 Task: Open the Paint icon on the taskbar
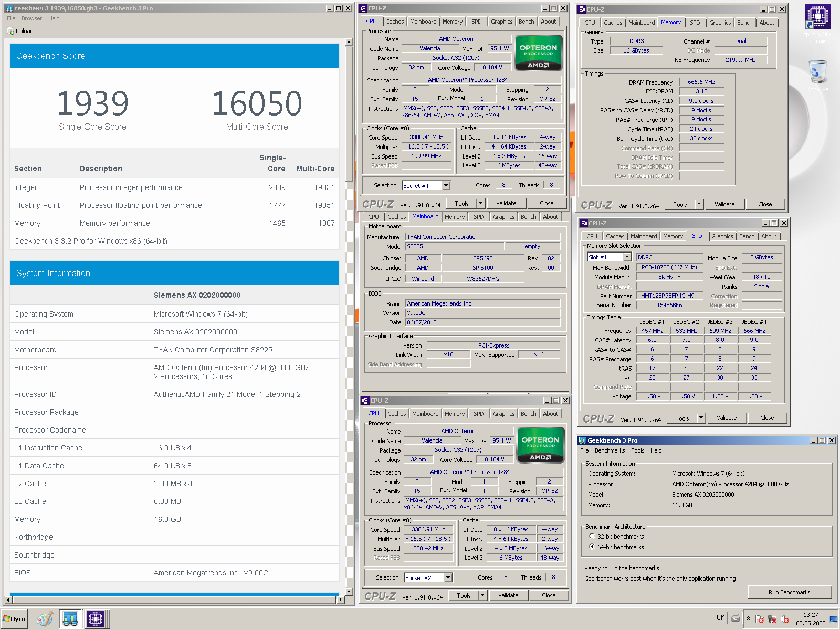(x=45, y=619)
